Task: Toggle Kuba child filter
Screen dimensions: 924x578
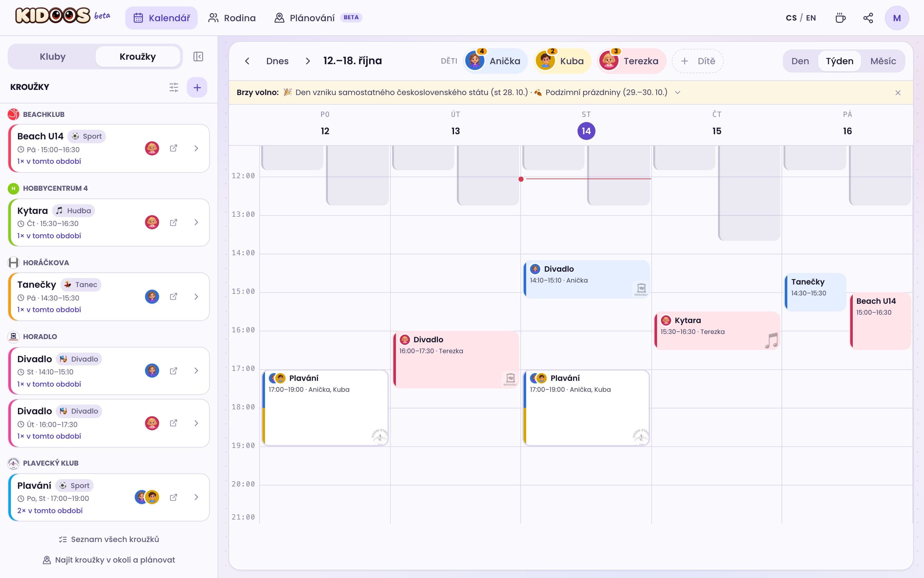Action: click(562, 61)
